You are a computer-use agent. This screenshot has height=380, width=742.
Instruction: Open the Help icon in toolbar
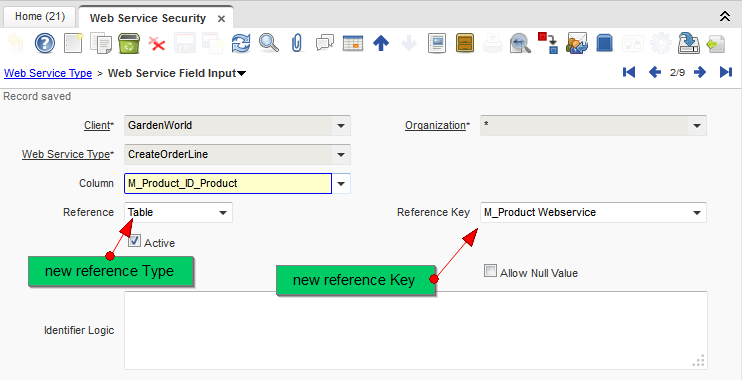pos(44,44)
